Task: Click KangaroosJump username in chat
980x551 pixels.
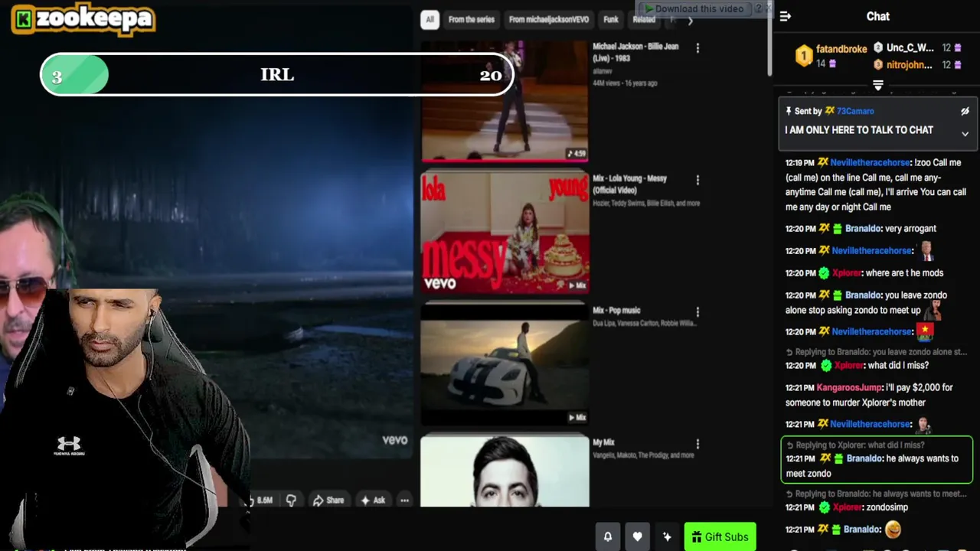Action: click(x=850, y=388)
